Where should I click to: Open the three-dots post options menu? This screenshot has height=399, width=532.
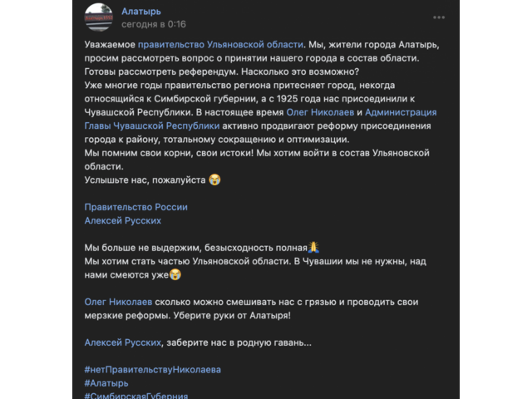(438, 17)
